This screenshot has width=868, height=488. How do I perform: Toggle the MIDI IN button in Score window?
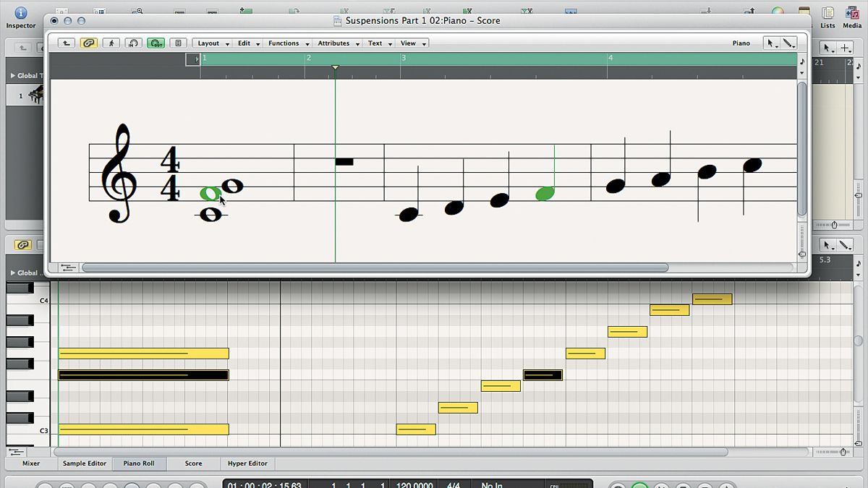tap(133, 43)
